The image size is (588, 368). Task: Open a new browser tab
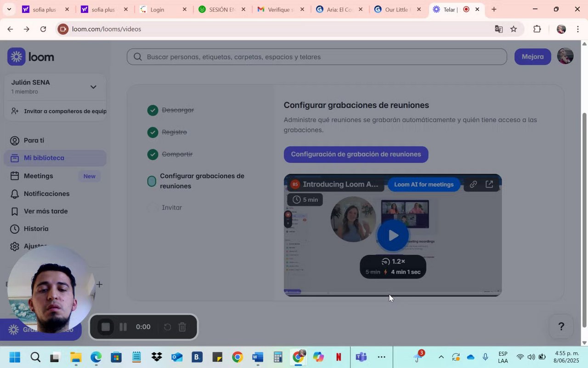tap(494, 9)
